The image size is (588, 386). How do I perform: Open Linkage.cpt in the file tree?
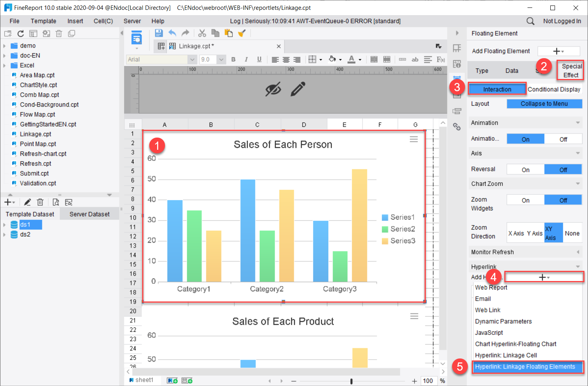36,134
